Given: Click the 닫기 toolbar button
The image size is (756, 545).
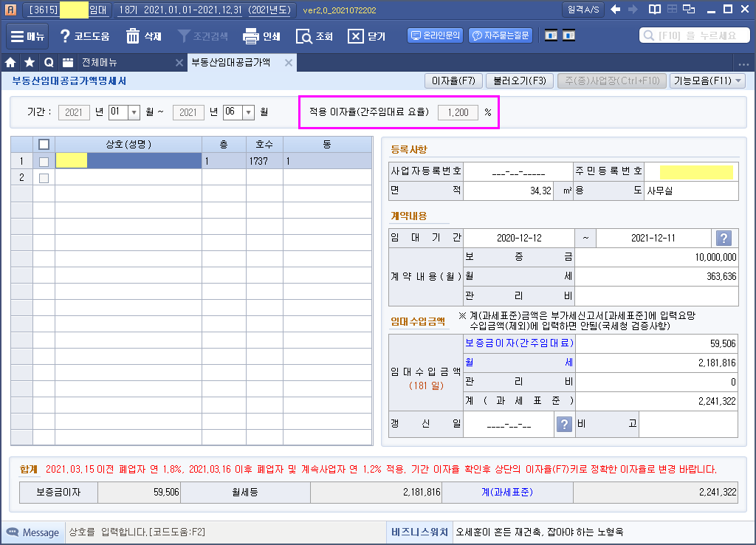Looking at the screenshot, I should pos(366,36).
